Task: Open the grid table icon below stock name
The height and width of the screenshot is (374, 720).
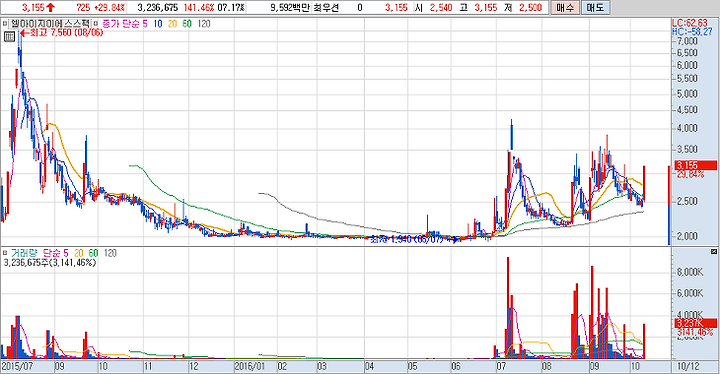Action: 9,37
